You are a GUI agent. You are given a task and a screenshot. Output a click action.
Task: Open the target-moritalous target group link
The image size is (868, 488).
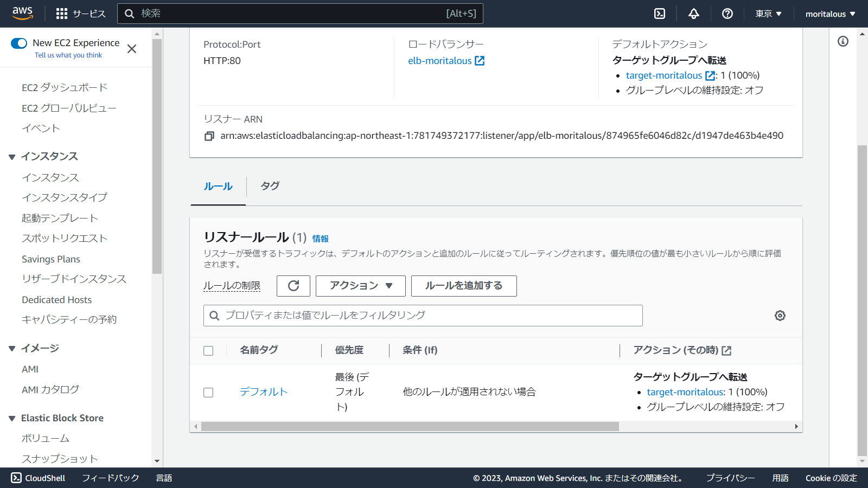[667, 75]
